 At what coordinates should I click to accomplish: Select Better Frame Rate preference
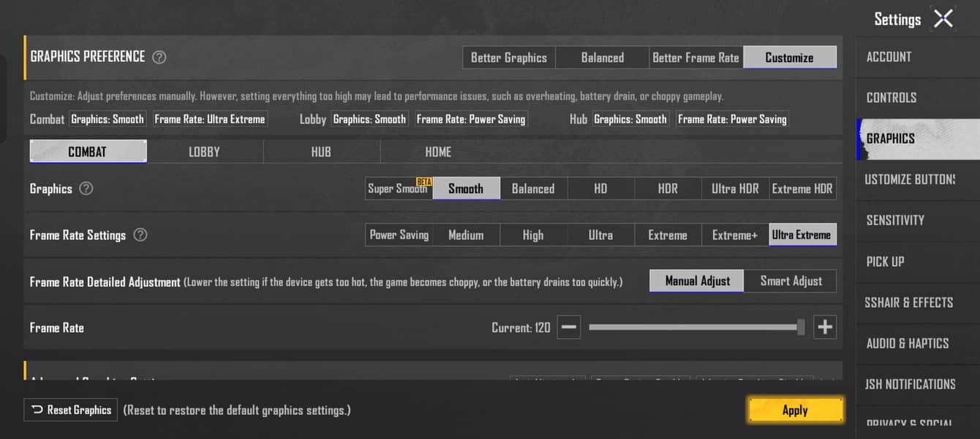tap(696, 58)
